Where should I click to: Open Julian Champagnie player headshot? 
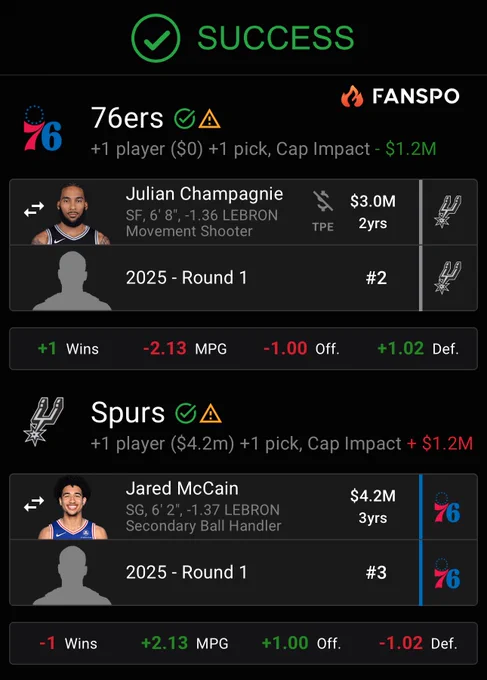click(x=72, y=214)
